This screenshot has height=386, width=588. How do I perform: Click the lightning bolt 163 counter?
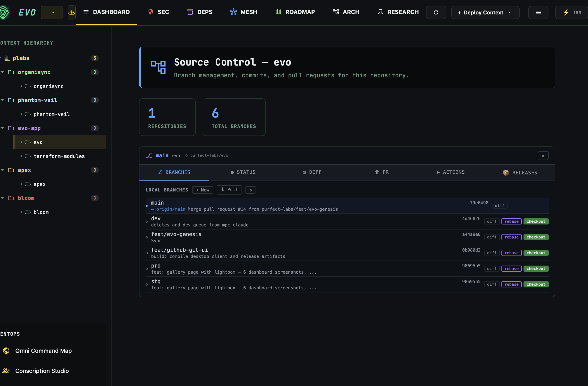click(571, 12)
